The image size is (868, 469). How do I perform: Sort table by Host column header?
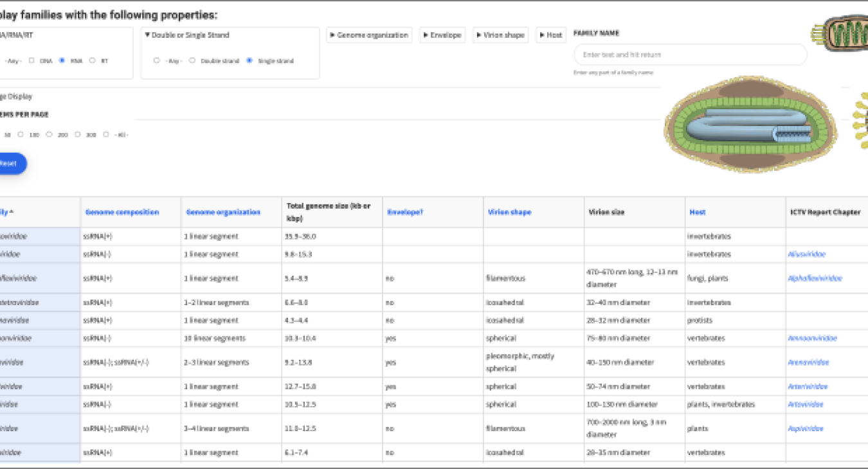tap(698, 212)
